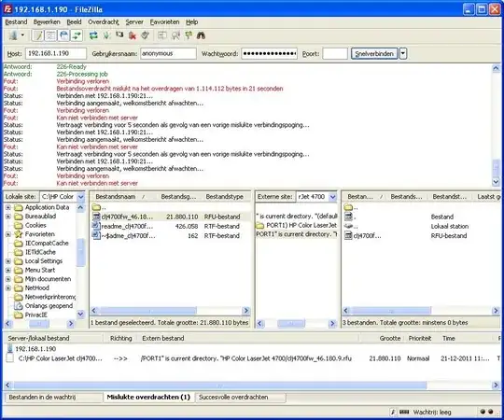504x420 pixels.
Task: Expand the Menu Start folder
Action: [x=8, y=270]
